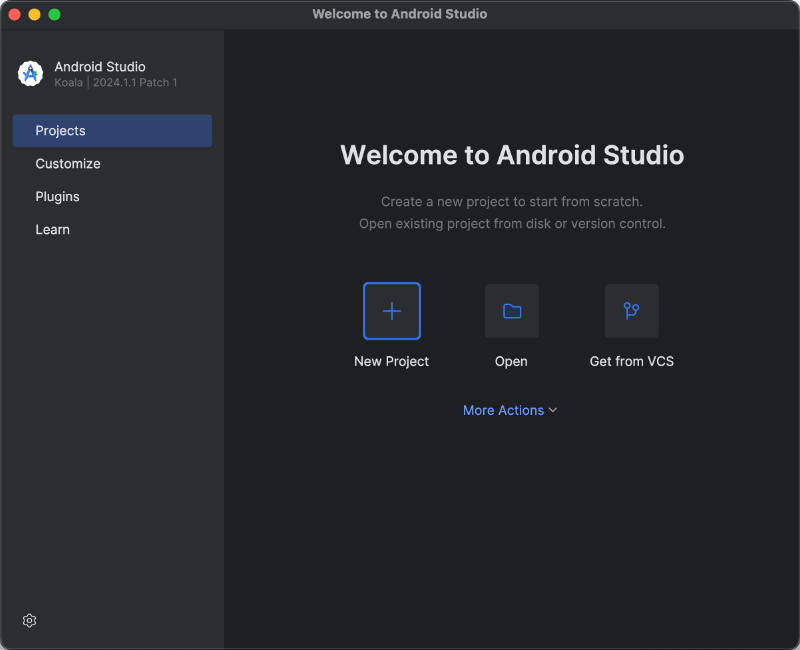Click the New Project plus icon
The image size is (800, 650).
[392, 311]
